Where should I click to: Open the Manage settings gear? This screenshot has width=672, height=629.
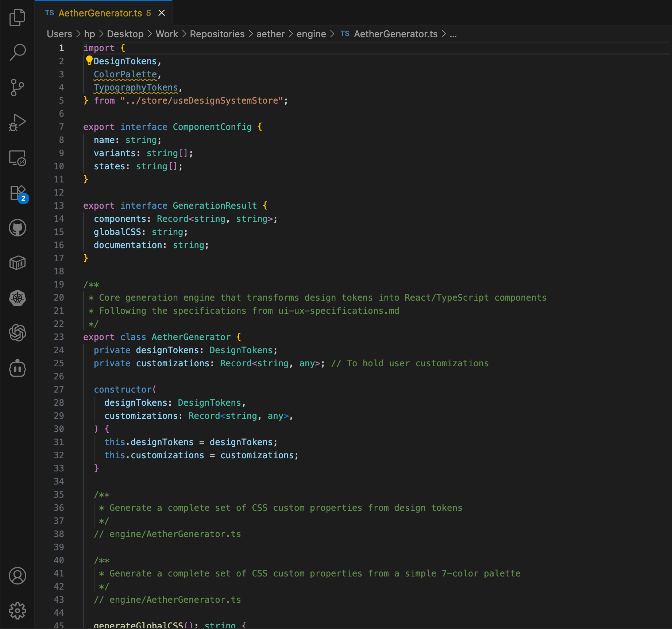[17, 611]
